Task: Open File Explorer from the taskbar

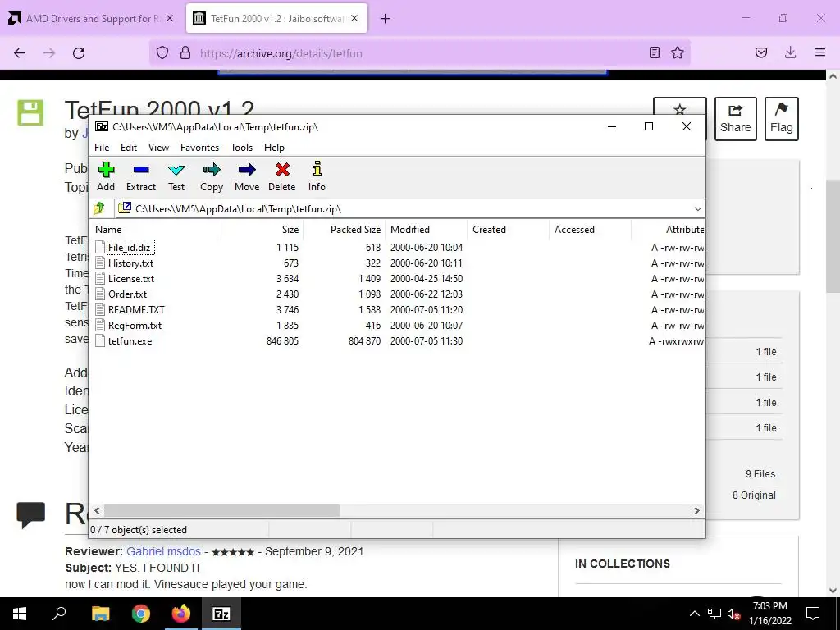Action: click(x=101, y=614)
